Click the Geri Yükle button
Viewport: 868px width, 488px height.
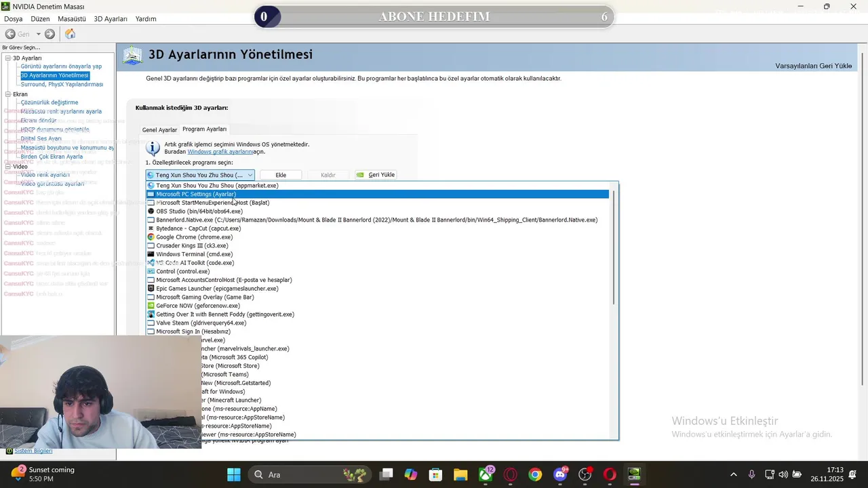[x=376, y=175]
